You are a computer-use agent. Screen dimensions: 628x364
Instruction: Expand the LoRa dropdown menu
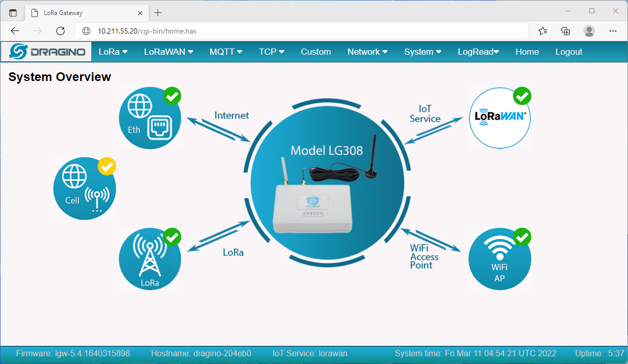point(113,52)
